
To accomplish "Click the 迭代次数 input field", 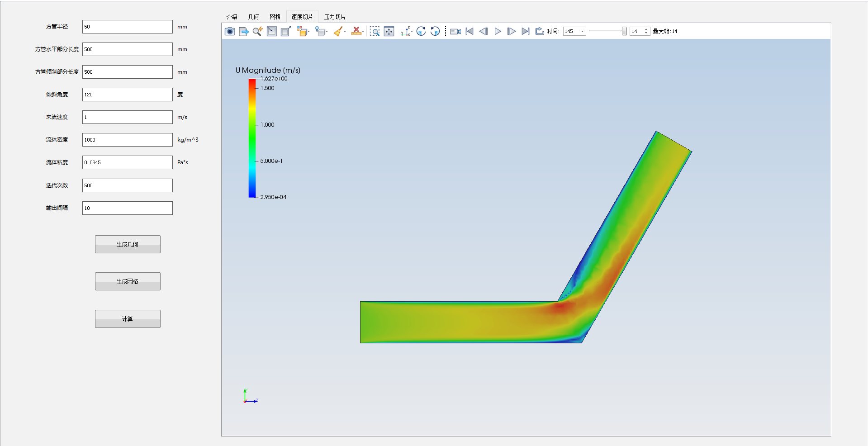I will click(128, 185).
